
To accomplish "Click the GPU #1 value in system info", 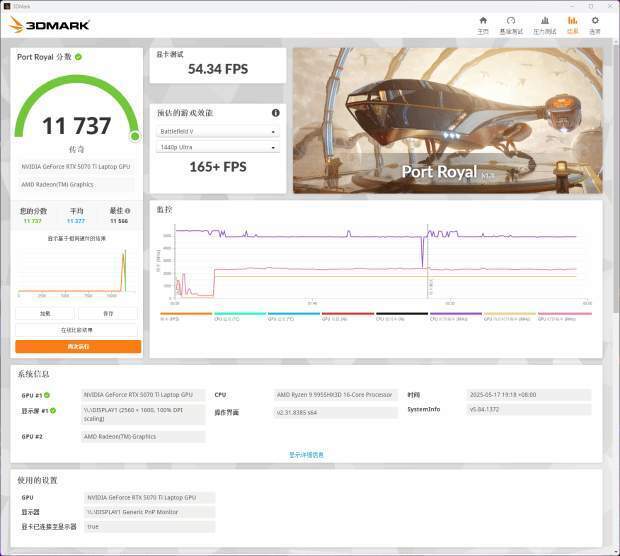I will [143, 395].
